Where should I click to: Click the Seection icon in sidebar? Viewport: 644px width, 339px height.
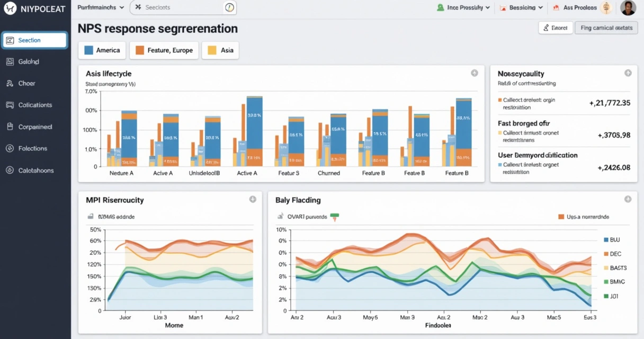[10, 40]
